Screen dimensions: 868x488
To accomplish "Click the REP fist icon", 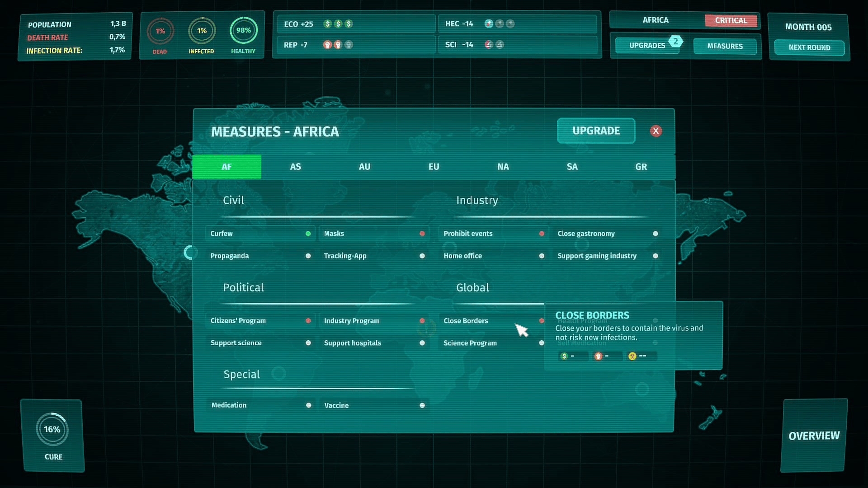I will (327, 45).
